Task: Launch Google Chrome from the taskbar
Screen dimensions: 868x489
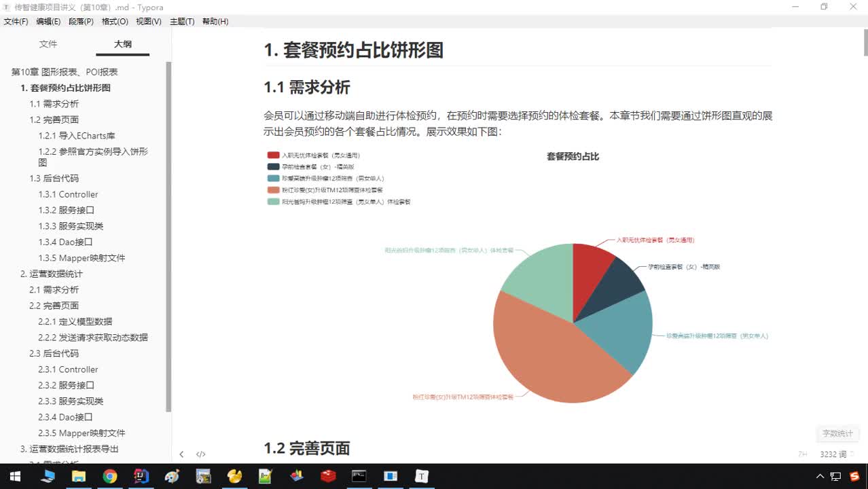Action: pos(109,476)
